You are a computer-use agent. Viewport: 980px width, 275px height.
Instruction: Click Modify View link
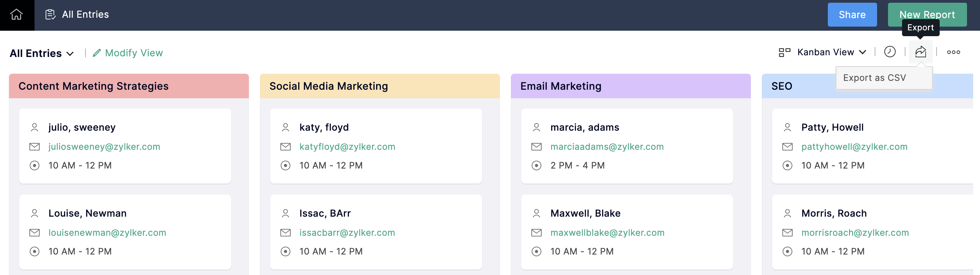[134, 53]
